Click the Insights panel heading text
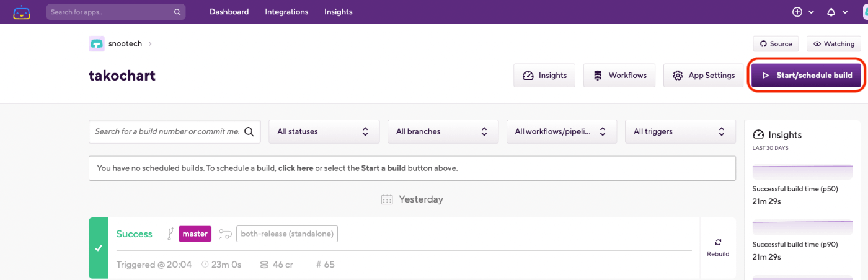The height and width of the screenshot is (280, 868). click(785, 134)
